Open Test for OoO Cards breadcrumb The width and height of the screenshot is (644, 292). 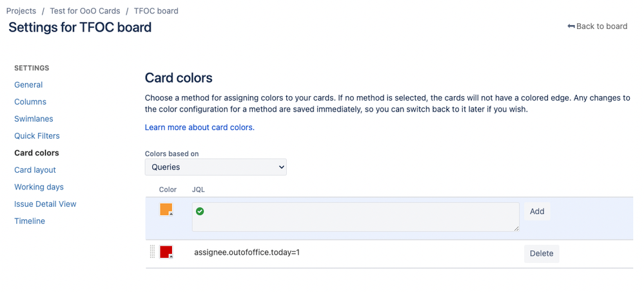84,11
